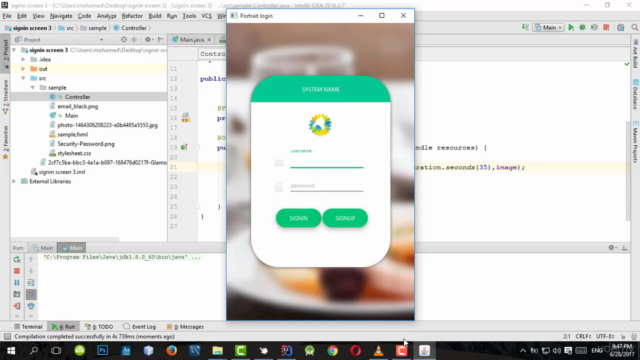Open the Navigate menu
This screenshot has height=360, width=640.
[61, 16]
